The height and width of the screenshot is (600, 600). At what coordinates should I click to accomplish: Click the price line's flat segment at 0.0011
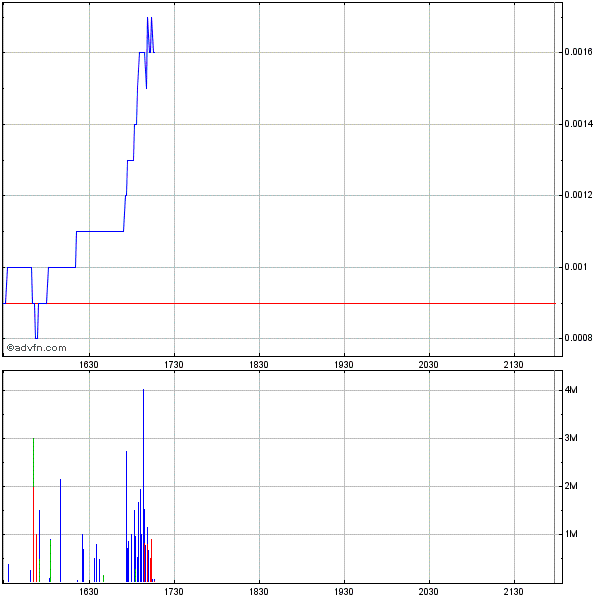tap(100, 231)
